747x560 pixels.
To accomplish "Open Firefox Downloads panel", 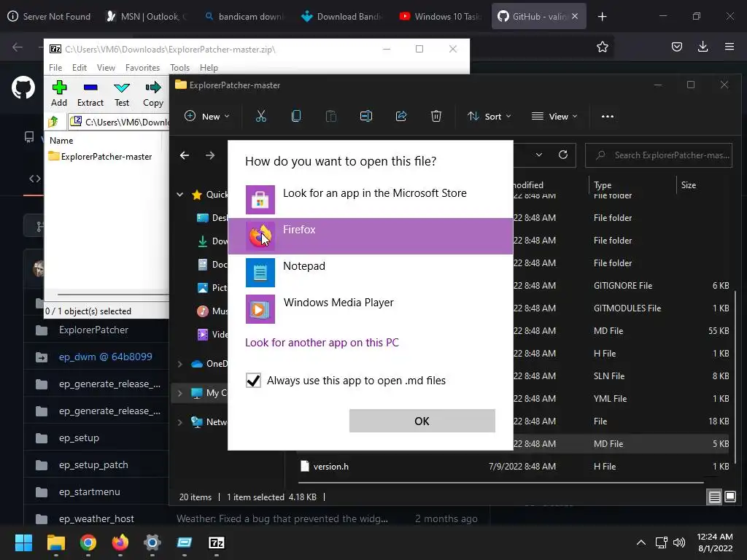I will (703, 47).
